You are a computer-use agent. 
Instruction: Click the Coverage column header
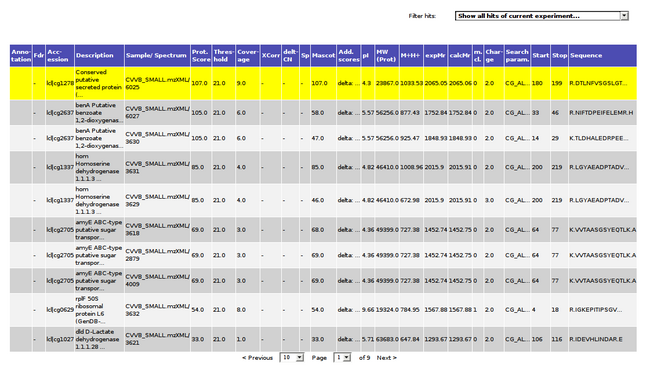click(247, 56)
